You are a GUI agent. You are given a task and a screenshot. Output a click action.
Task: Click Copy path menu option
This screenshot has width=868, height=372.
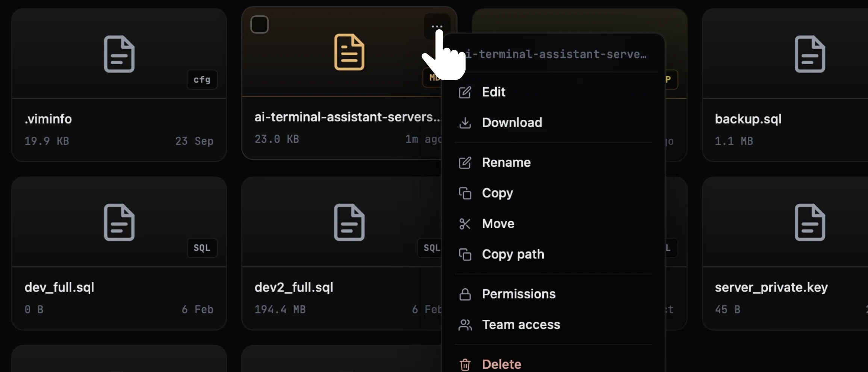(x=553, y=254)
